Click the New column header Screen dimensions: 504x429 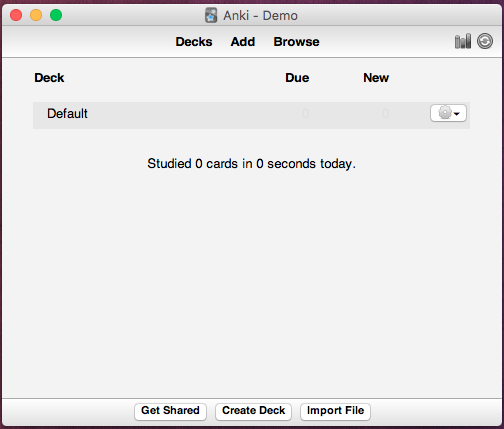[x=376, y=78]
